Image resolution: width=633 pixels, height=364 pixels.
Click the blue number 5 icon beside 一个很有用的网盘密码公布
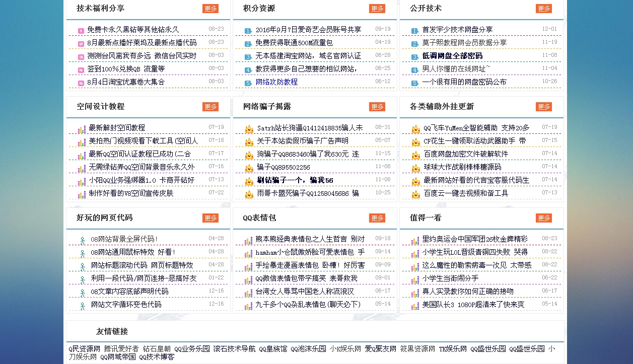tap(414, 83)
